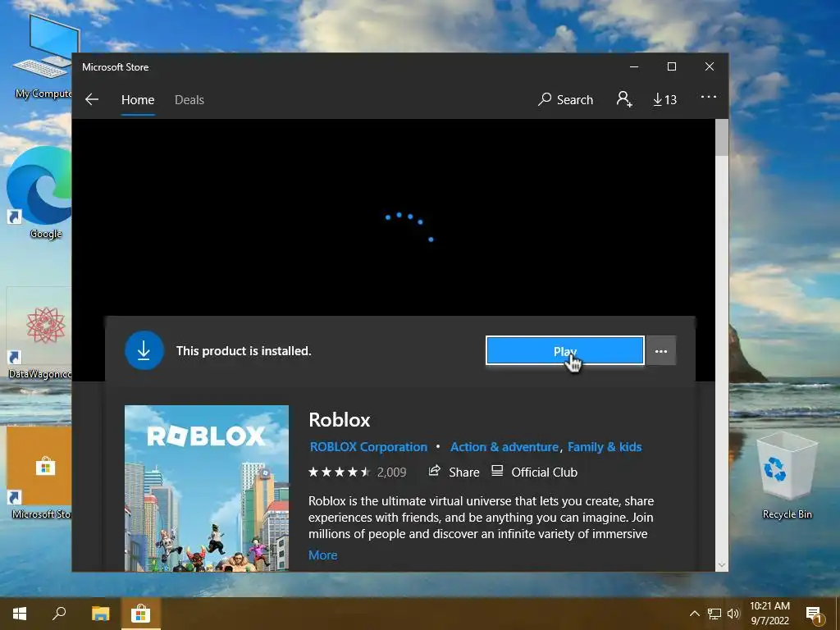Click the Roblox cover art thumbnail

pyautogui.click(x=207, y=488)
